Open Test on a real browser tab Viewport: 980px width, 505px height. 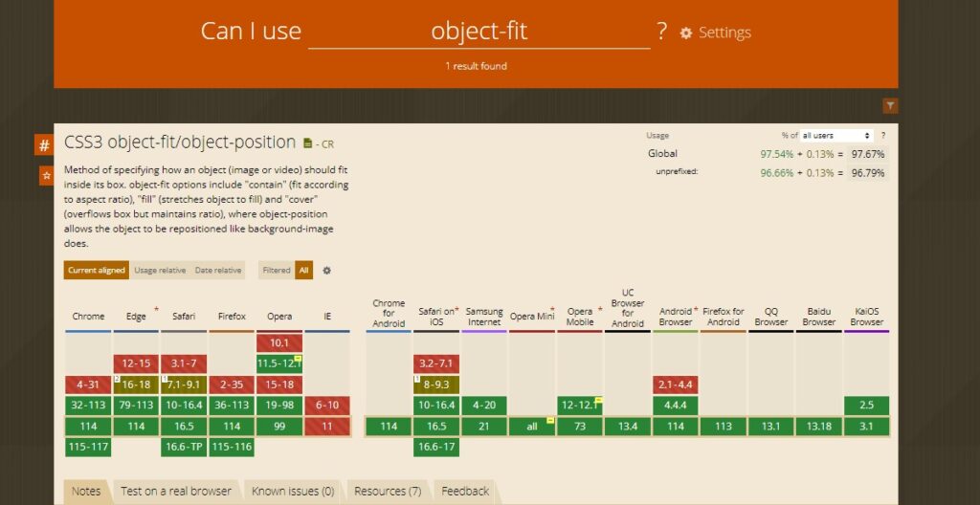coord(176,492)
